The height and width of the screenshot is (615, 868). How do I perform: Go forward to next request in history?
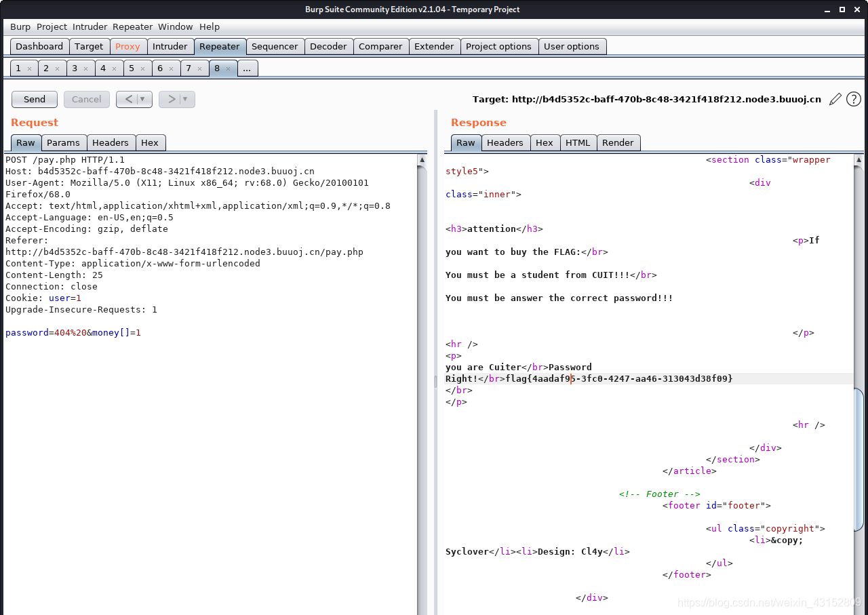(172, 99)
